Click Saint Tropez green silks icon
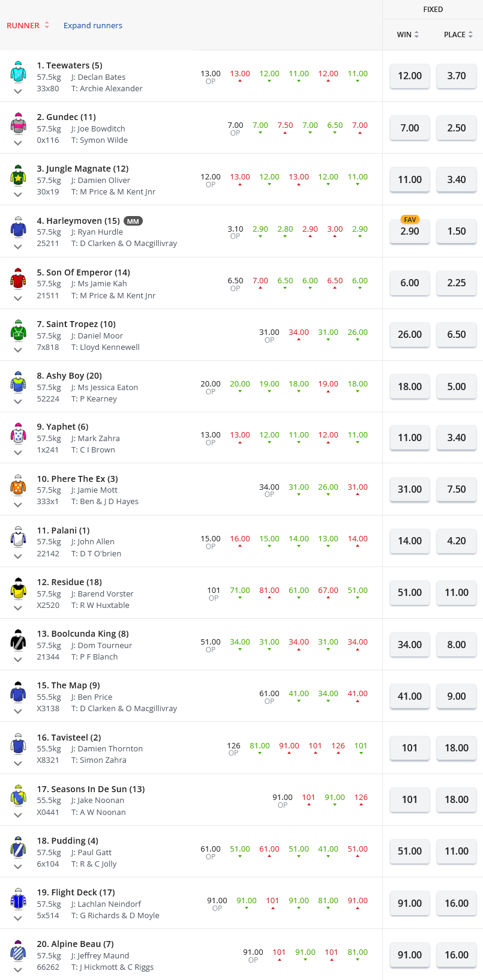This screenshot has height=980, width=483. [18, 330]
